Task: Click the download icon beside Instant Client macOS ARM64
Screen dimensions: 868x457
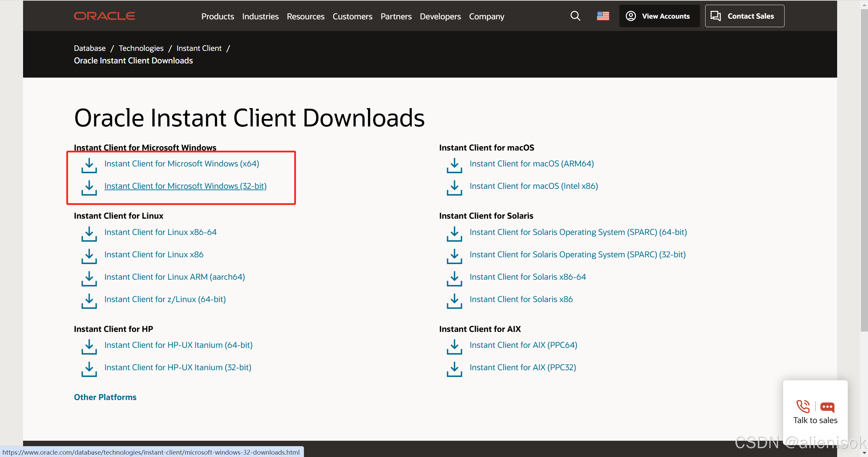Action: pos(454,166)
